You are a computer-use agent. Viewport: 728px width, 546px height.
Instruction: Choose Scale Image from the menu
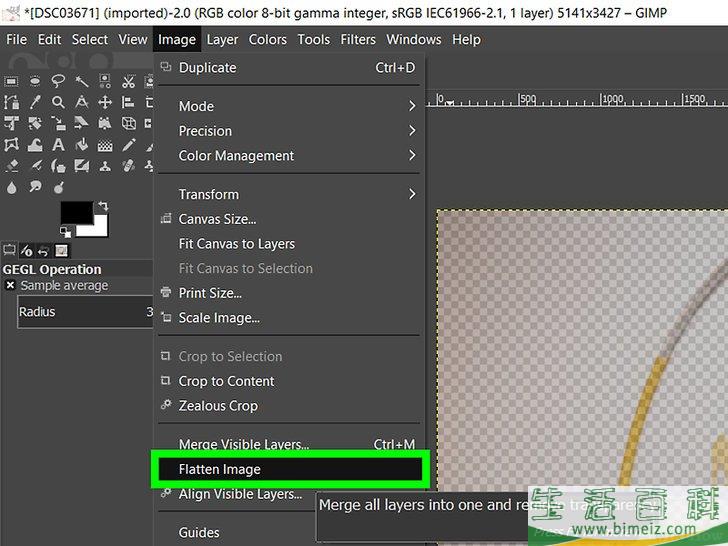[x=219, y=318]
